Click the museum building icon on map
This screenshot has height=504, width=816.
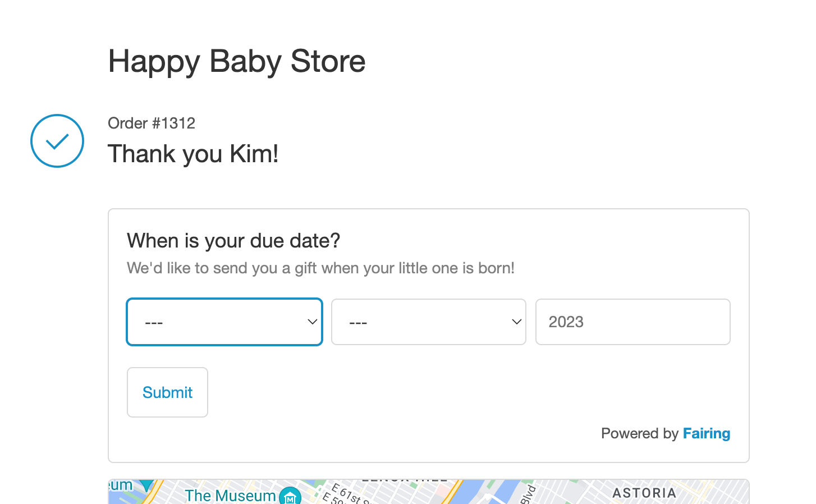coord(290,496)
